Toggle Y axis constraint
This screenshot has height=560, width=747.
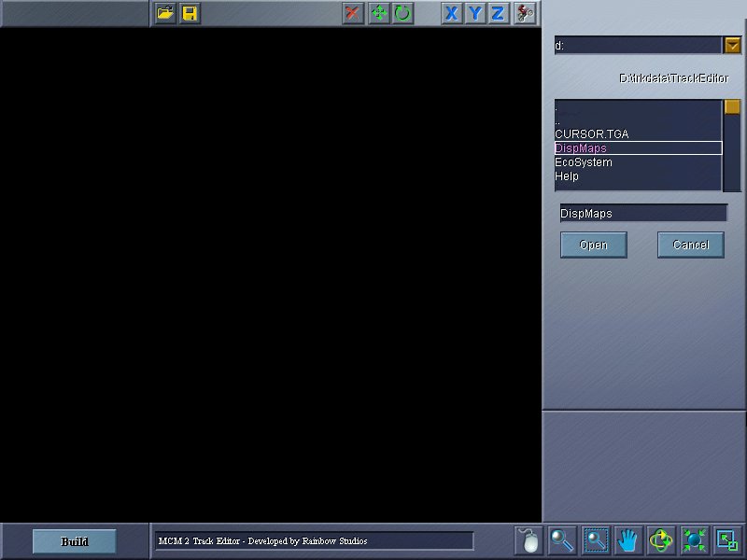(x=475, y=13)
